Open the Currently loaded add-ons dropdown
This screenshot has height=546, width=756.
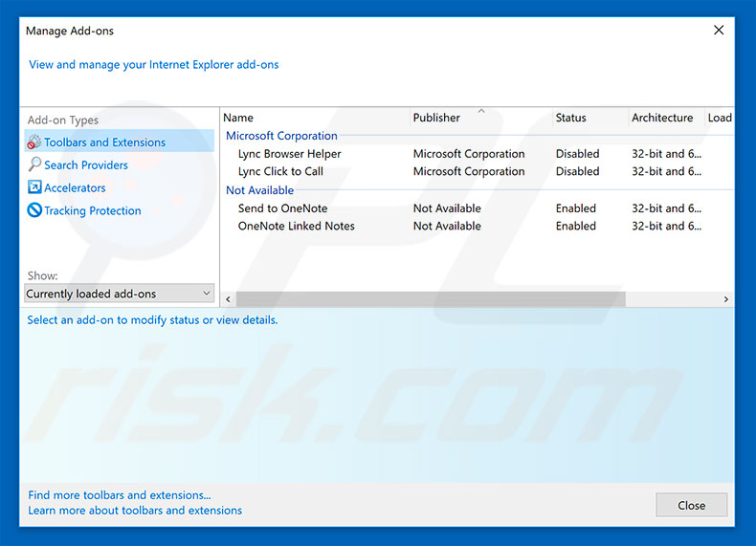(x=120, y=294)
